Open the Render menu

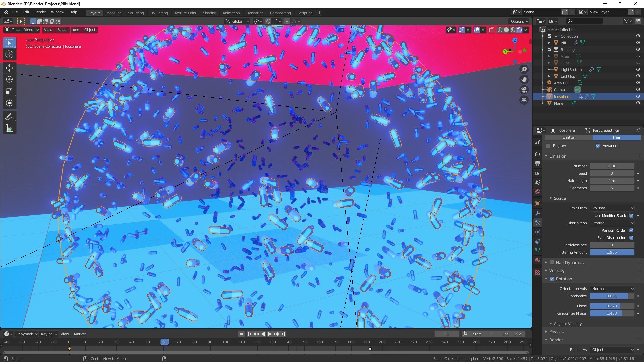(40, 12)
